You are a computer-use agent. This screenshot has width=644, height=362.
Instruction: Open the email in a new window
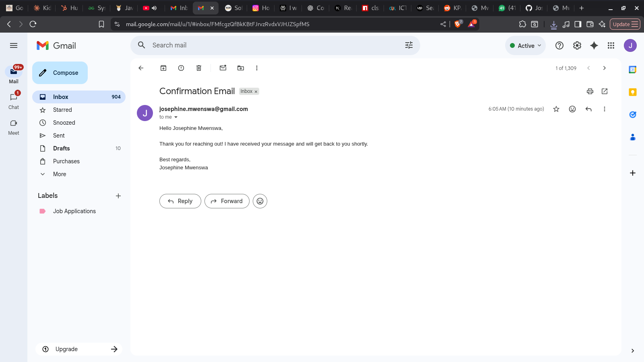pyautogui.click(x=604, y=91)
